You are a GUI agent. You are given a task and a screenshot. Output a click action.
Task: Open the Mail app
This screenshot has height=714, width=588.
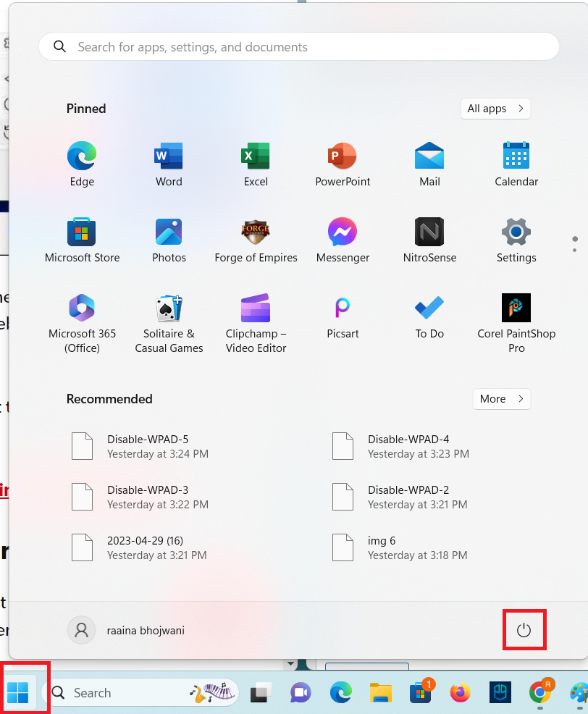point(429,163)
